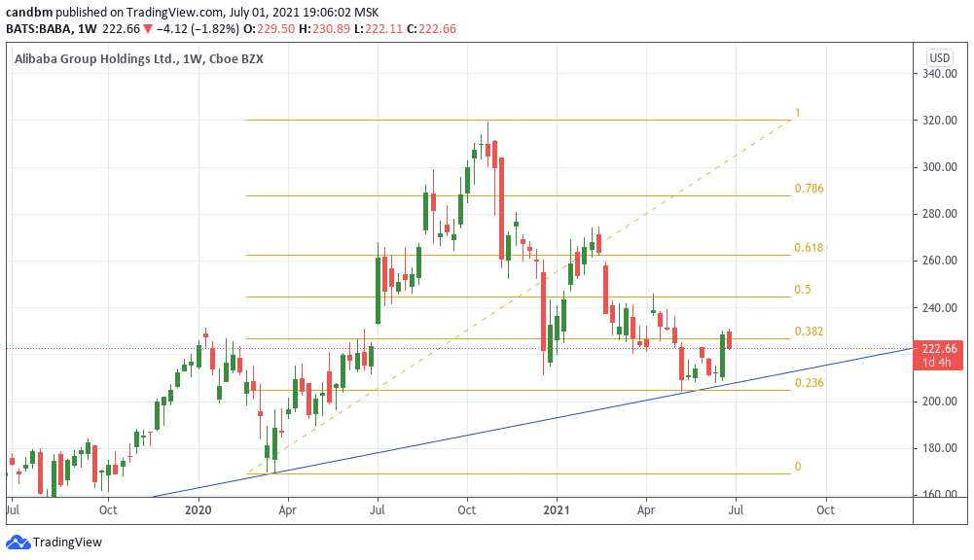This screenshot has height=560, width=974.
Task: Click the author name candbm
Action: coord(28,13)
